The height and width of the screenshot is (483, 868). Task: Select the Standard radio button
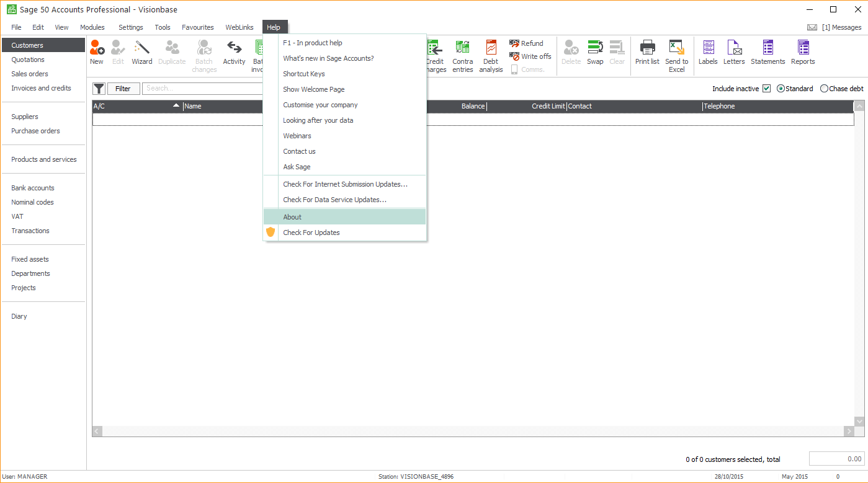(x=781, y=89)
